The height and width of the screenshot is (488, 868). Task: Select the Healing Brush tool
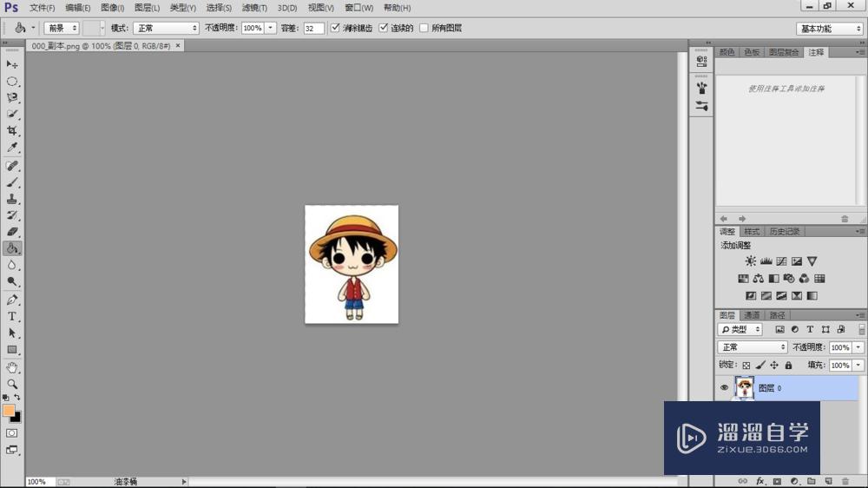pos(11,166)
